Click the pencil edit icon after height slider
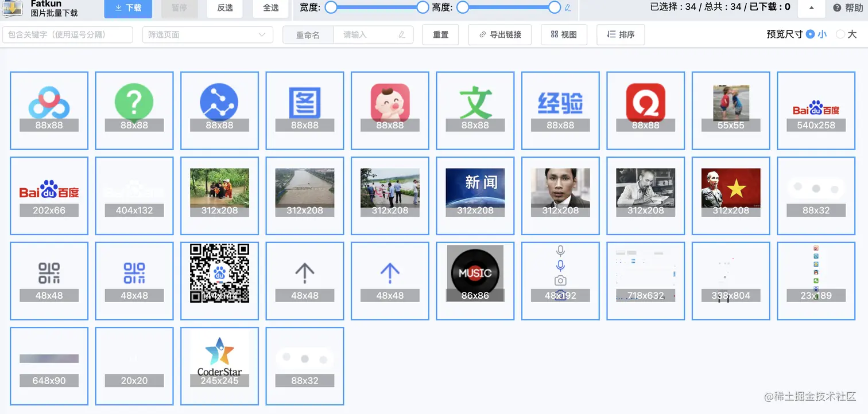 pos(568,7)
